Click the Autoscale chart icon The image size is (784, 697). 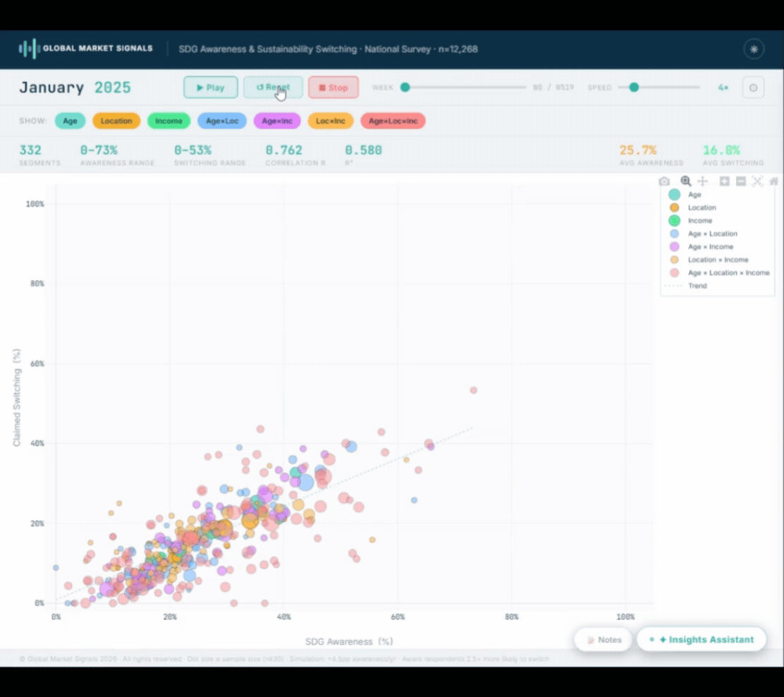pyautogui.click(x=757, y=181)
